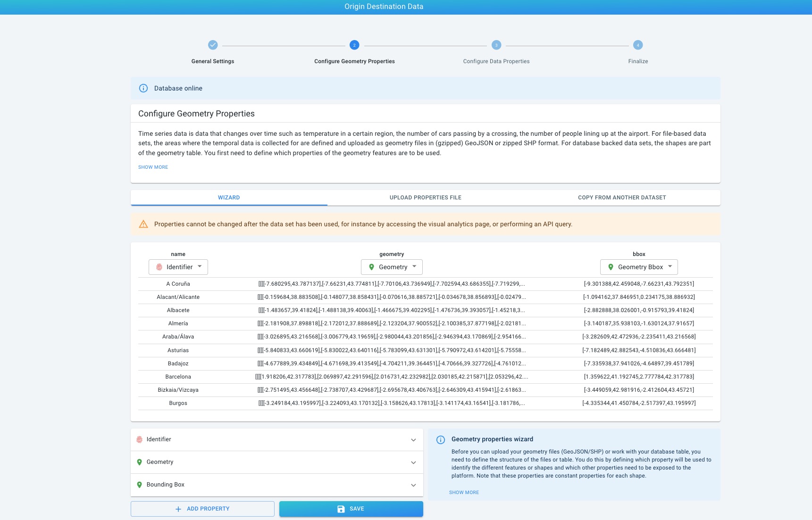Click the fingerprint icon in Identifier row
This screenshot has width=812, height=520.
click(x=140, y=440)
